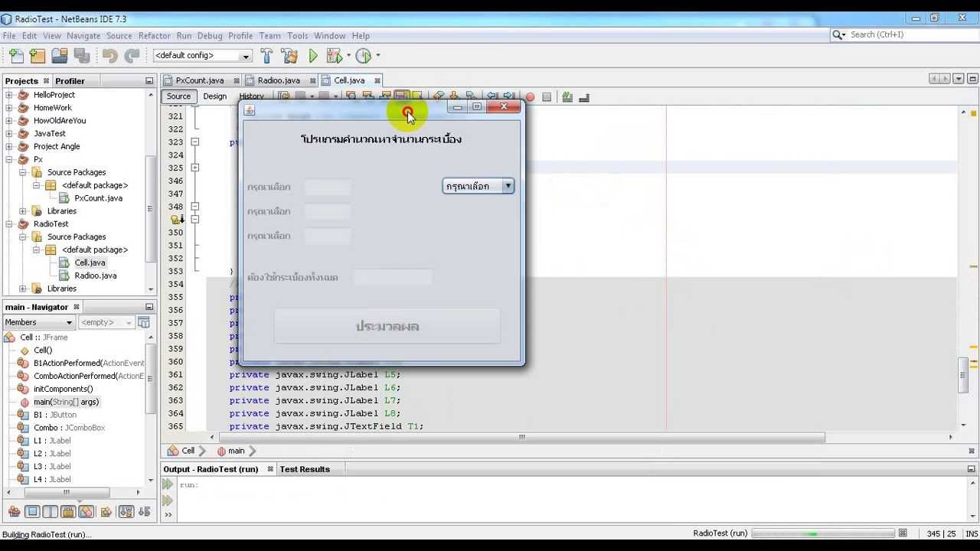Switch to the PxCount.java tab
Viewport: 980px width, 551px height.
click(200, 80)
